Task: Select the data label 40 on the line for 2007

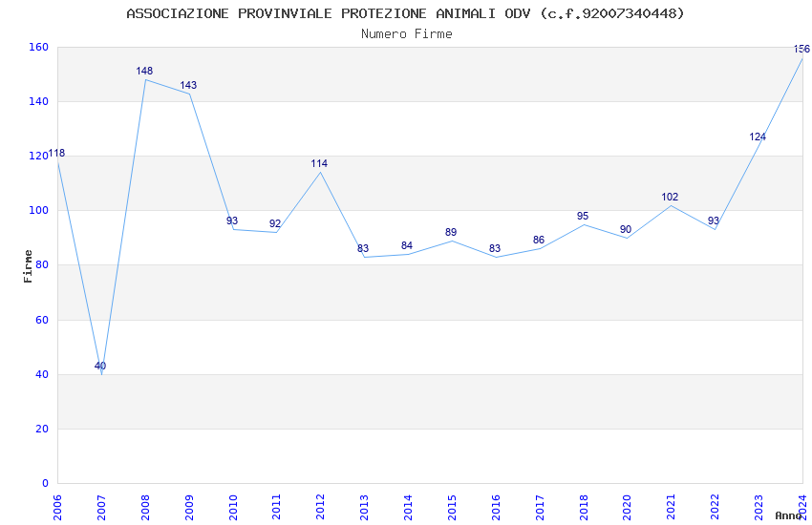Action: (100, 366)
